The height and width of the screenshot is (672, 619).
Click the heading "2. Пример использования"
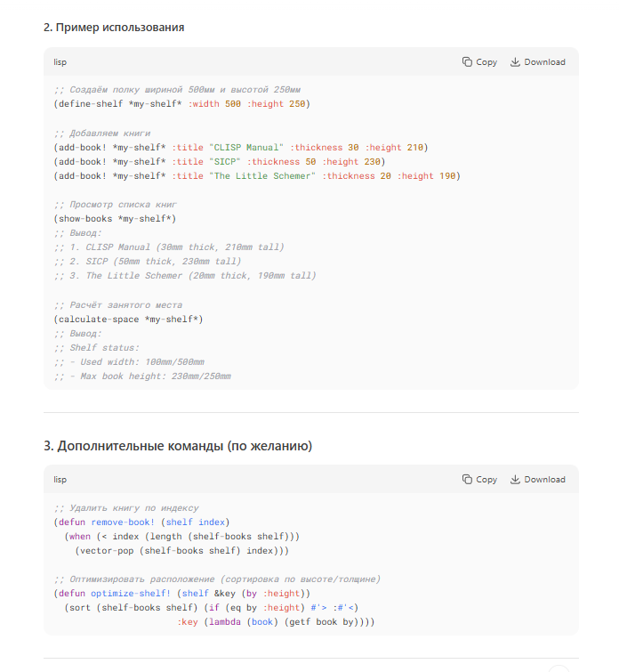[x=114, y=28]
